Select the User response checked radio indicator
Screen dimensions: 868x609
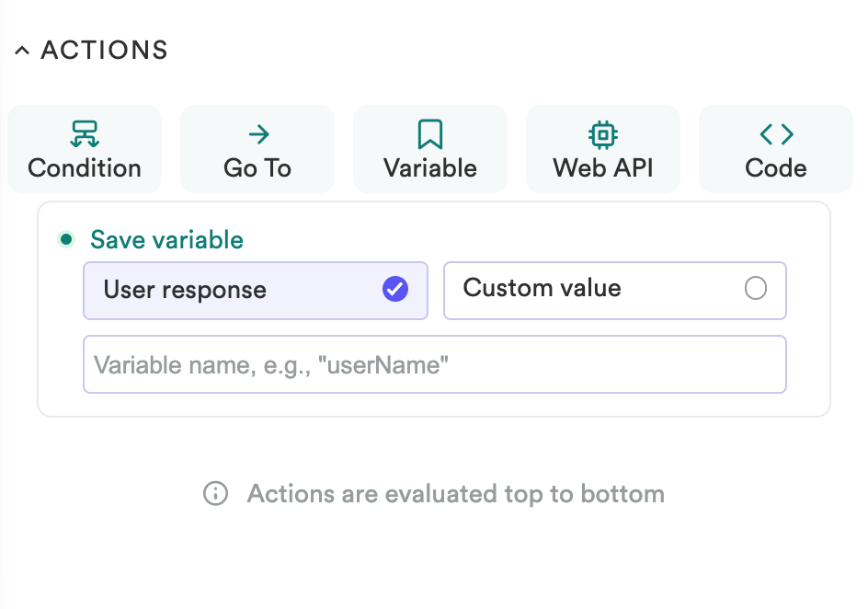tap(394, 290)
